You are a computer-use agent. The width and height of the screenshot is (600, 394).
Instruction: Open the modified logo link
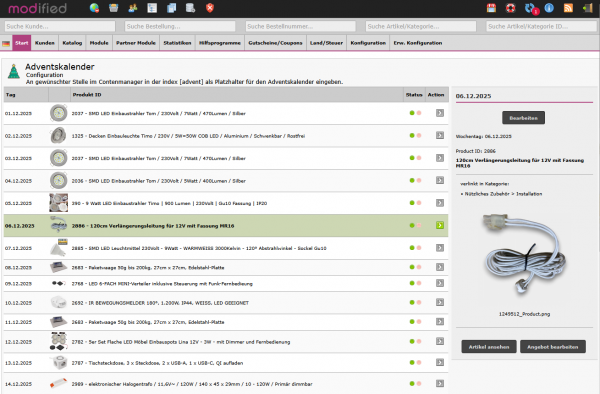click(x=38, y=8)
